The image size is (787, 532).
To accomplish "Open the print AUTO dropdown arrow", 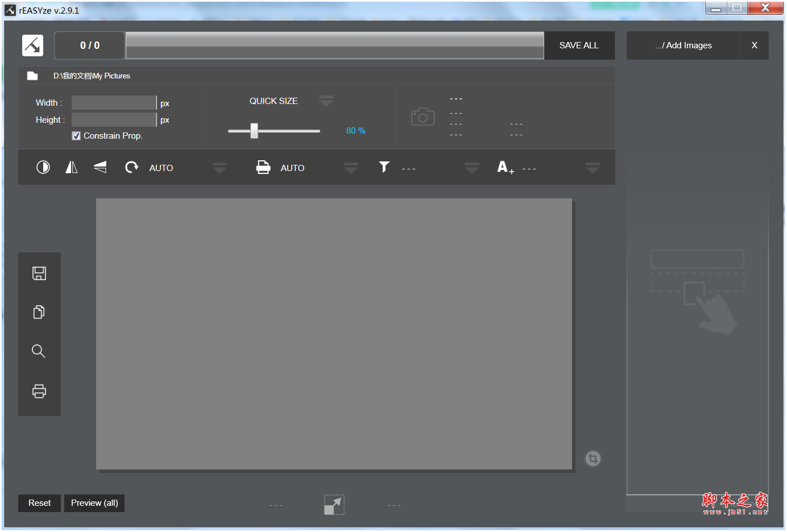I will tap(351, 168).
